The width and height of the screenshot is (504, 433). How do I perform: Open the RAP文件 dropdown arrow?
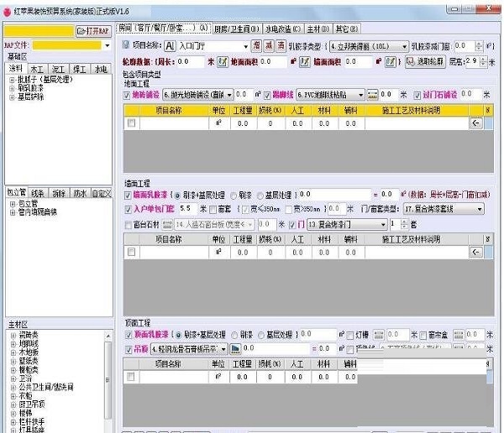point(108,45)
